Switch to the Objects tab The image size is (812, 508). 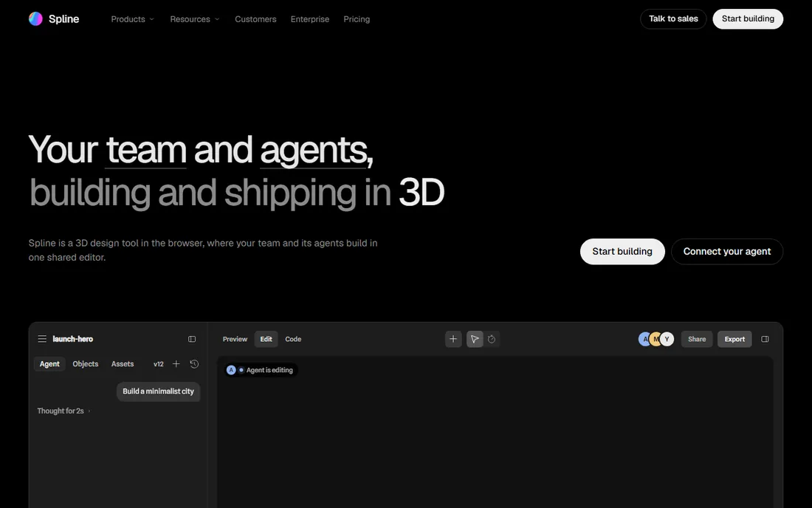click(86, 364)
